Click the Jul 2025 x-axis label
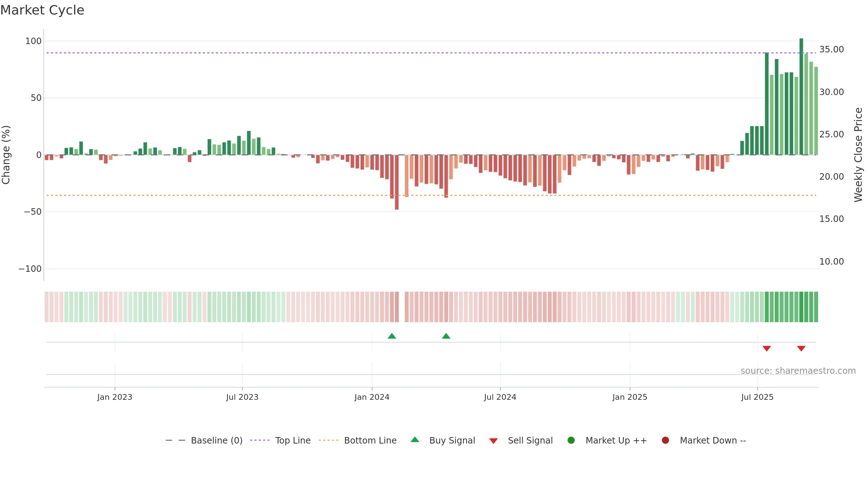 (757, 397)
